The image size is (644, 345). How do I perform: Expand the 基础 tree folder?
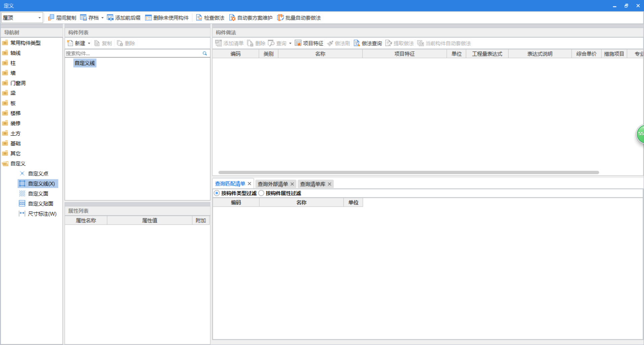coord(5,143)
